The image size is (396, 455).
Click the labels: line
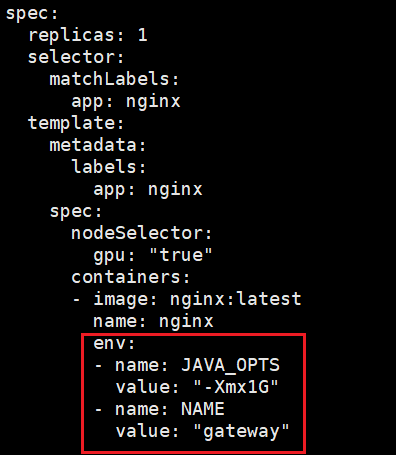109,167
